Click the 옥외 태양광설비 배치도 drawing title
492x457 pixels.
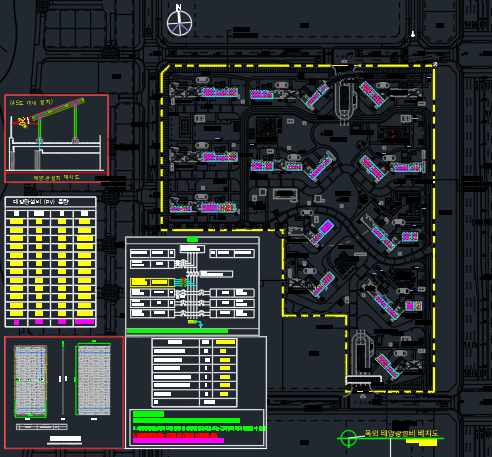402,433
